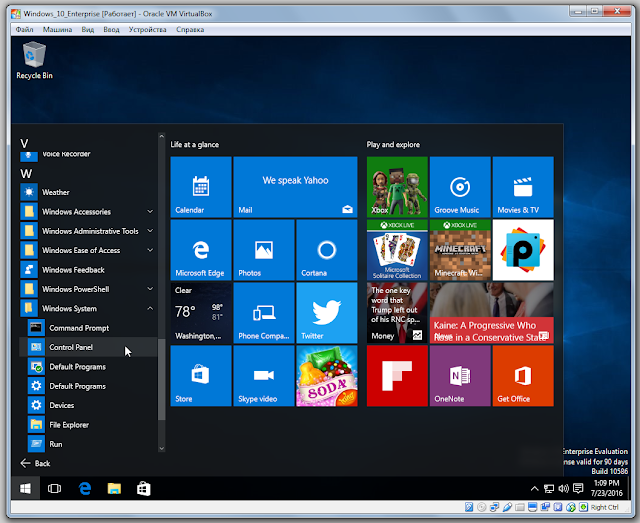Viewport: 640px width, 523px height.
Task: Open the Skype video tile
Action: (x=264, y=376)
